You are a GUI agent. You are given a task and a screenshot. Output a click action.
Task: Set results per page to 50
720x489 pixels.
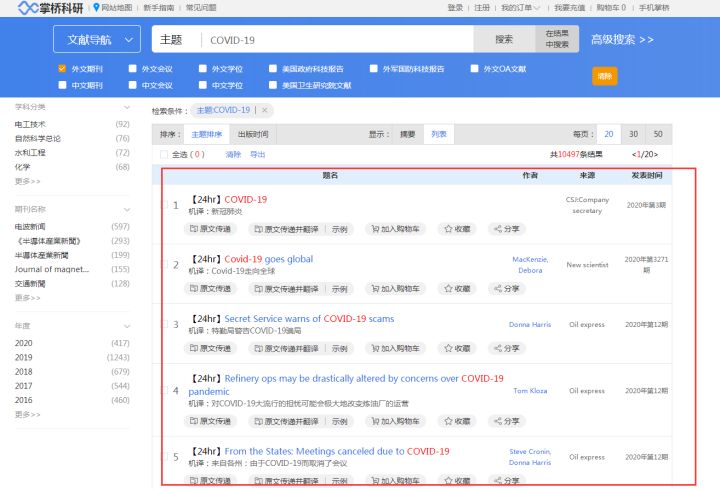coord(658,134)
